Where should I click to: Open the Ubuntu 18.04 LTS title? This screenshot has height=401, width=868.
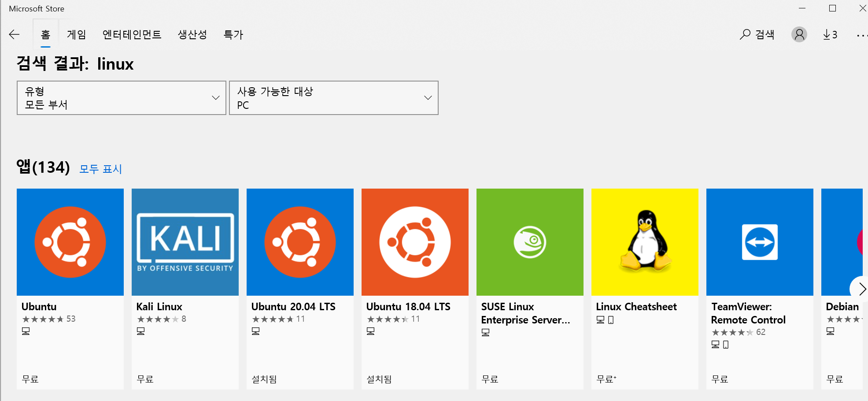[408, 306]
